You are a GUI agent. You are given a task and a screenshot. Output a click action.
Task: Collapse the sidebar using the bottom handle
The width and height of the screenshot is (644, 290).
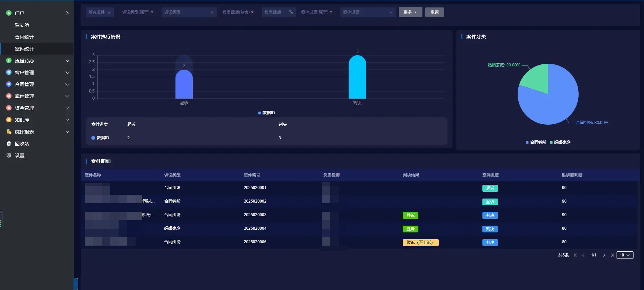[76, 284]
